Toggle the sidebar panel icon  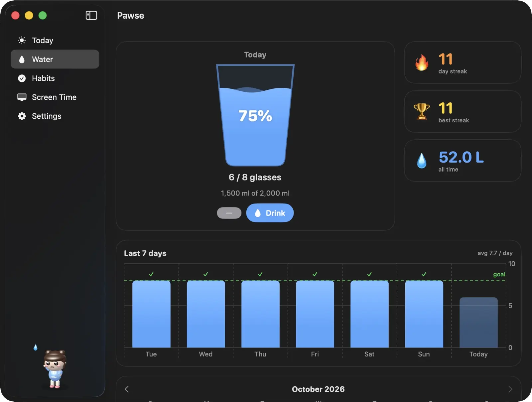(91, 15)
